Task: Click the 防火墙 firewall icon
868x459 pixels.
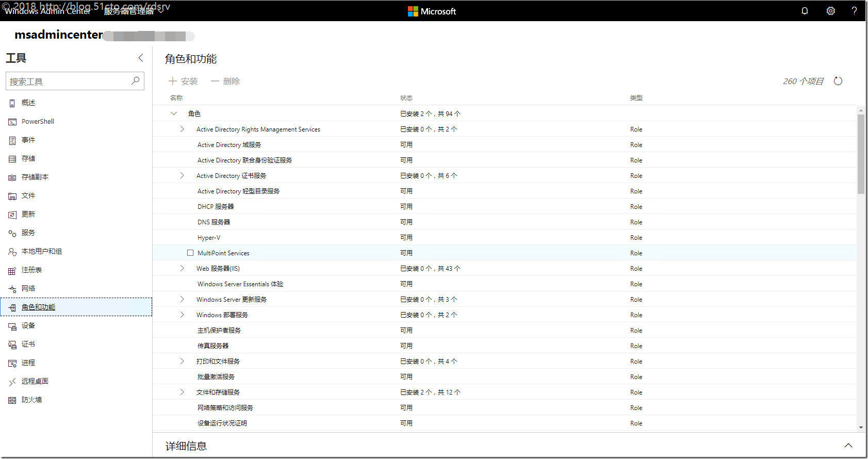Action: pyautogui.click(x=12, y=400)
